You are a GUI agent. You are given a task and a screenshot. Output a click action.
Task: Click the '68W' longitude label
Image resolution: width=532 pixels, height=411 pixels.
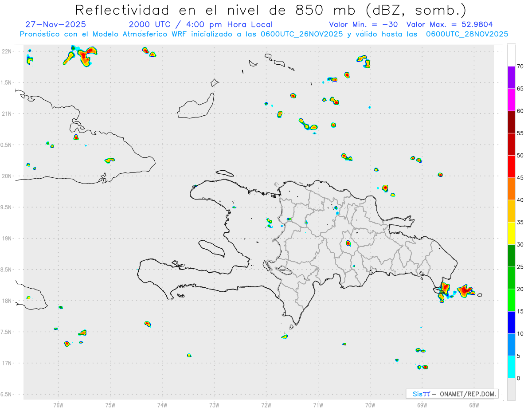point(474,405)
